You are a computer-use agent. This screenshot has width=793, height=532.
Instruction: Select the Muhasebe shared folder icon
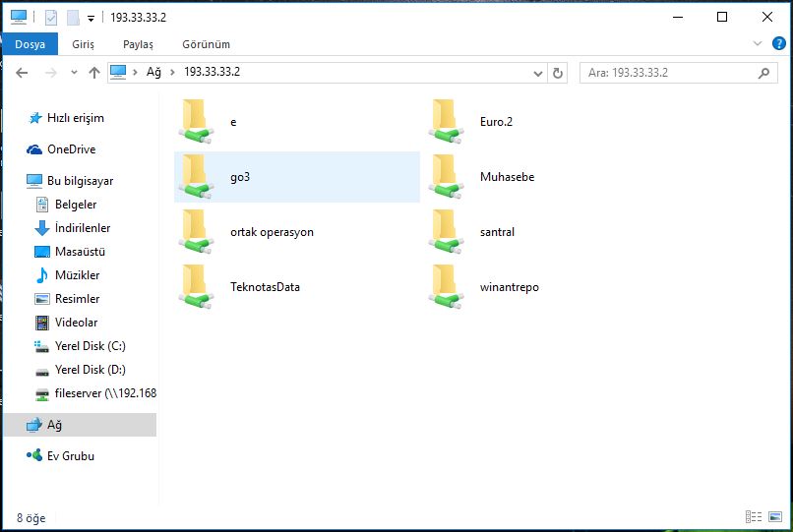click(447, 176)
